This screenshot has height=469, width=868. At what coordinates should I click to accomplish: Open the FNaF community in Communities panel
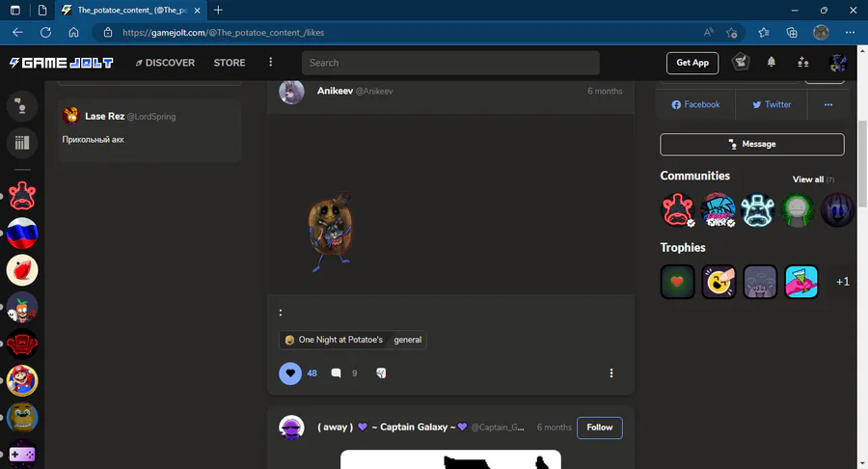[678, 209]
